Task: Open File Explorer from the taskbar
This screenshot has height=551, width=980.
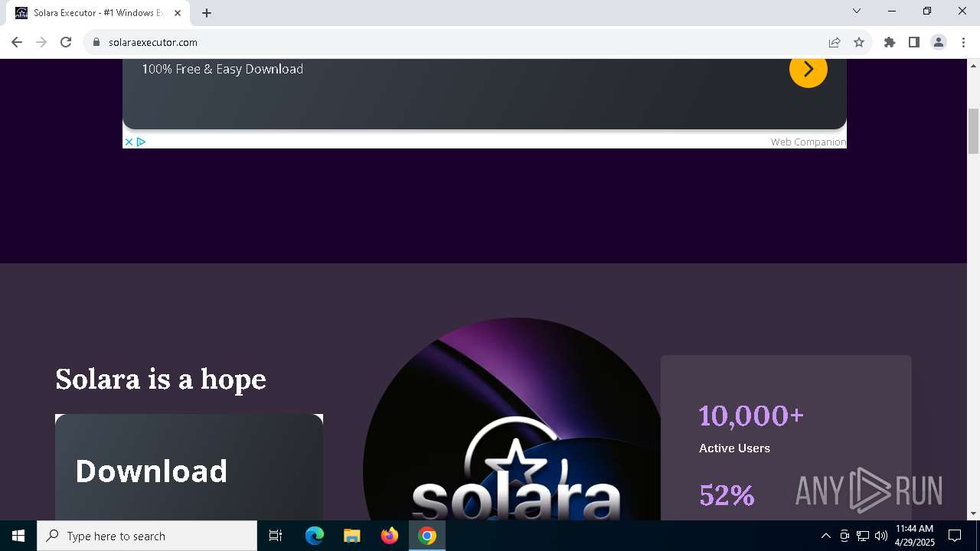Action: click(352, 536)
